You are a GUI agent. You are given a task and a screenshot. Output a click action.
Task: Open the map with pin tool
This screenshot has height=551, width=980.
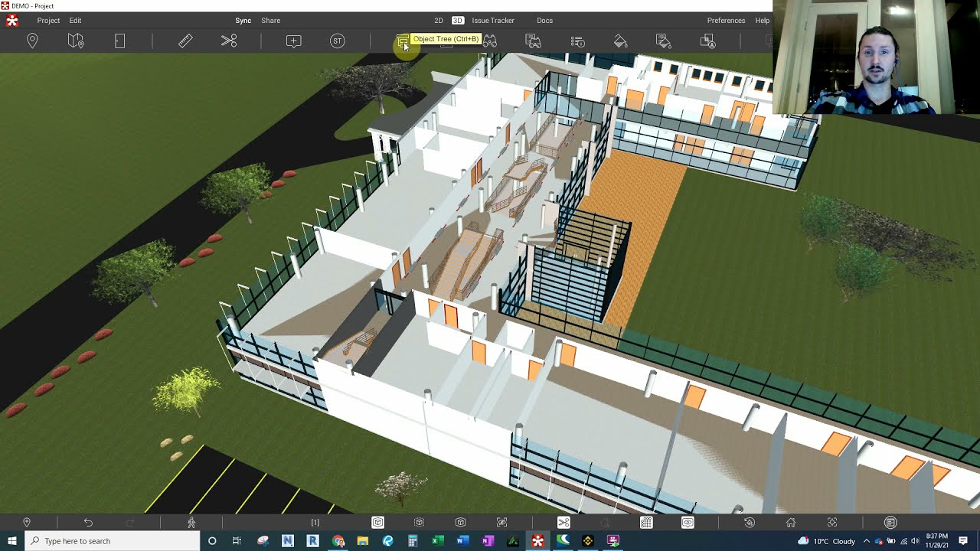pyautogui.click(x=76, y=41)
